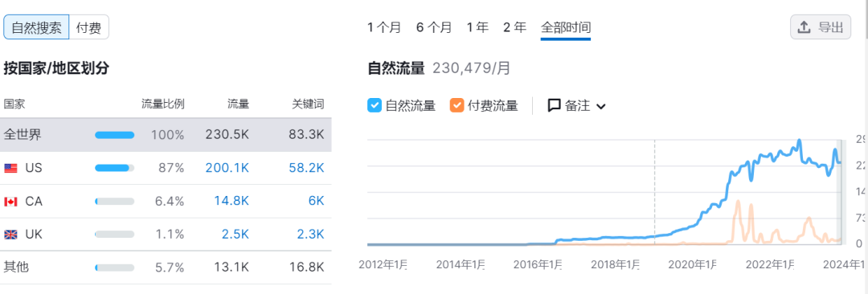Screen dimensions: 868x294
Task: Click the 2020年1月 axis label
Action: pos(693,264)
